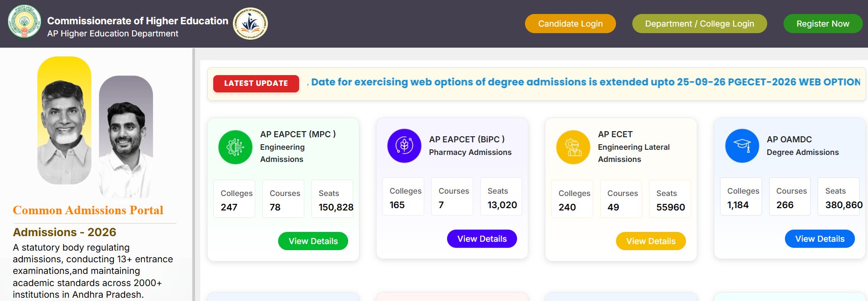The height and width of the screenshot is (301, 868).
Task: Click the Common Admissions Portal heading
Action: [88, 210]
